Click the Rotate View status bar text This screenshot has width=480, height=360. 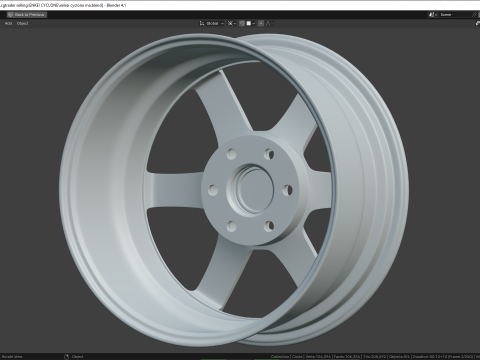tap(12, 357)
